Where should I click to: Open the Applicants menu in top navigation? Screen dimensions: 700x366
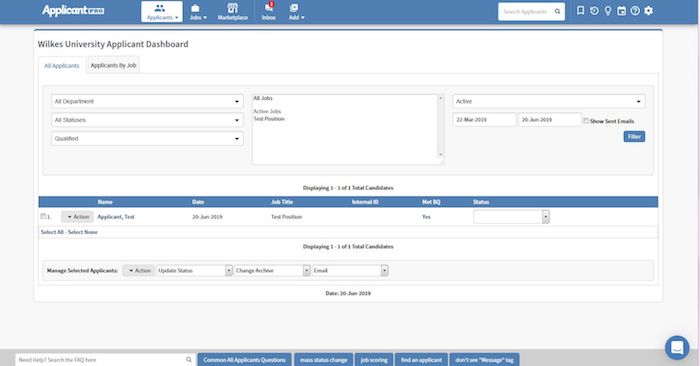[162, 12]
